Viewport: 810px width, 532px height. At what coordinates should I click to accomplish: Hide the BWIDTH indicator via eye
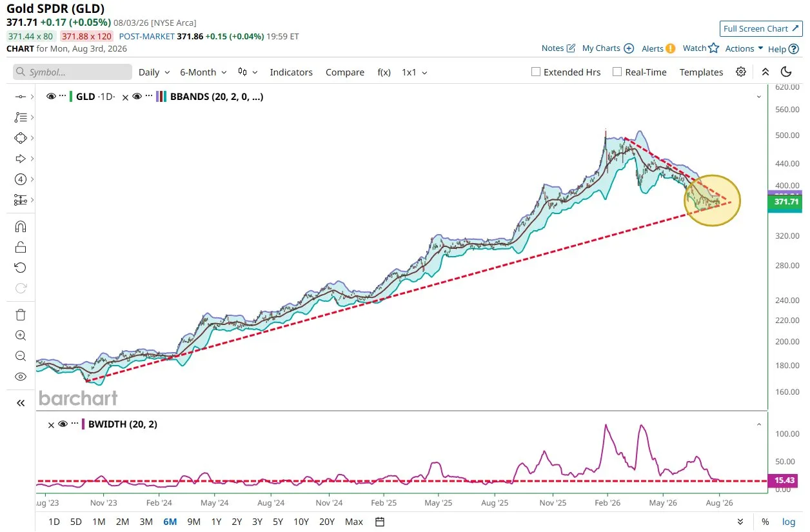tap(63, 424)
